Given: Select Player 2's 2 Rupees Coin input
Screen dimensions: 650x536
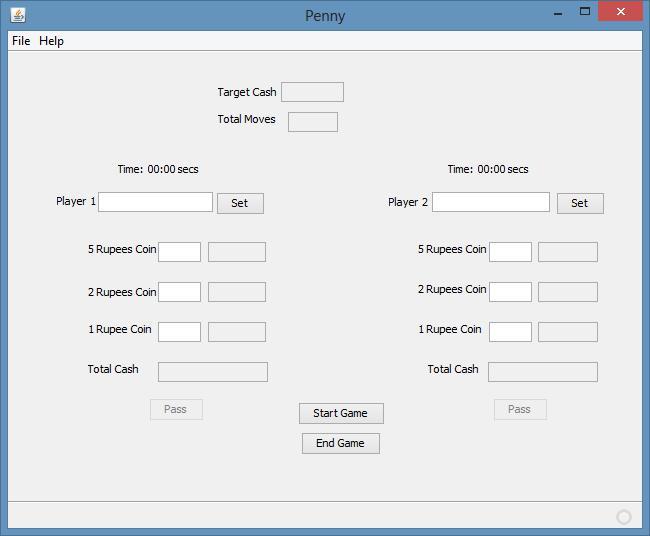Looking at the screenshot, I should coord(510,292).
